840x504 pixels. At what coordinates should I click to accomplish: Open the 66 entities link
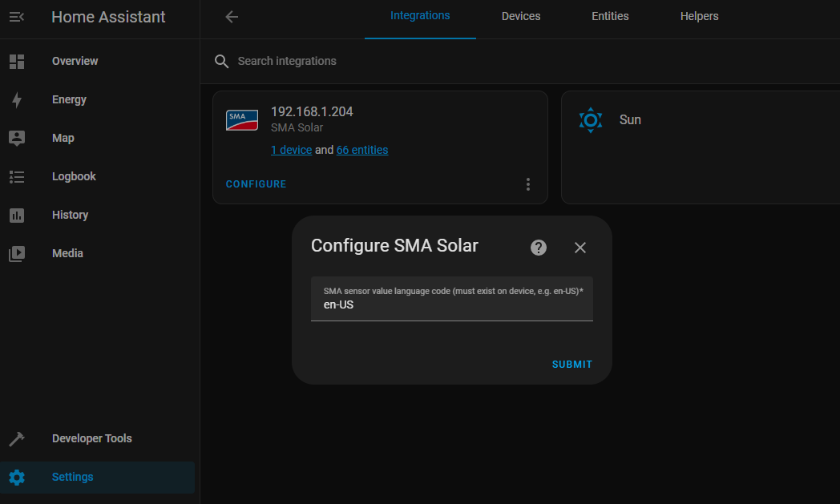pyautogui.click(x=362, y=150)
